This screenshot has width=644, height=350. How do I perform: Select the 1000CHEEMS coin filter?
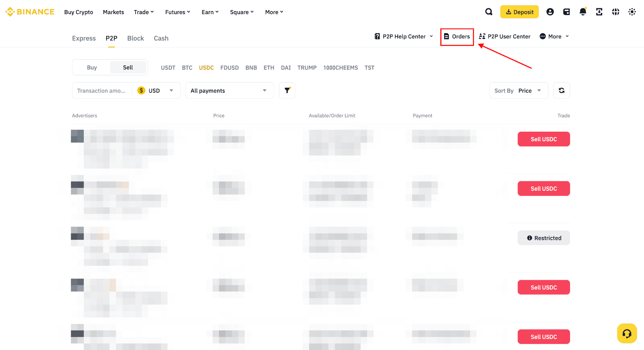tap(341, 68)
